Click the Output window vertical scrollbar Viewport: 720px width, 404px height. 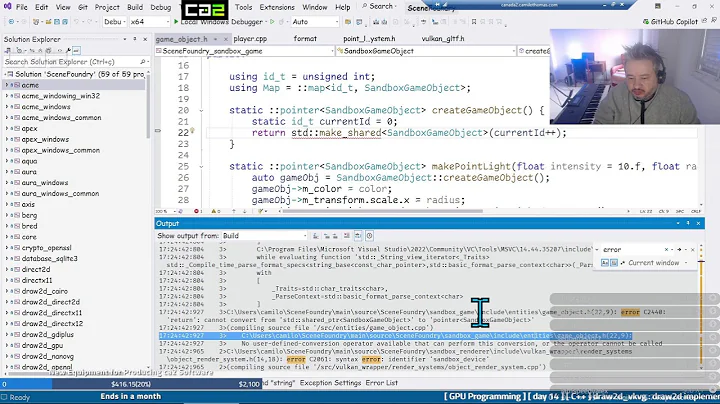pos(701,308)
